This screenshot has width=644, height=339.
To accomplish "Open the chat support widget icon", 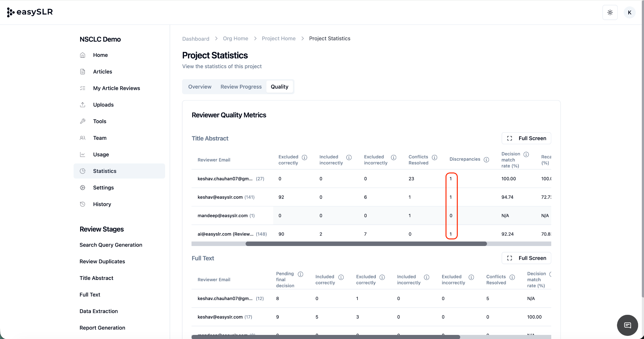I will coord(627,325).
